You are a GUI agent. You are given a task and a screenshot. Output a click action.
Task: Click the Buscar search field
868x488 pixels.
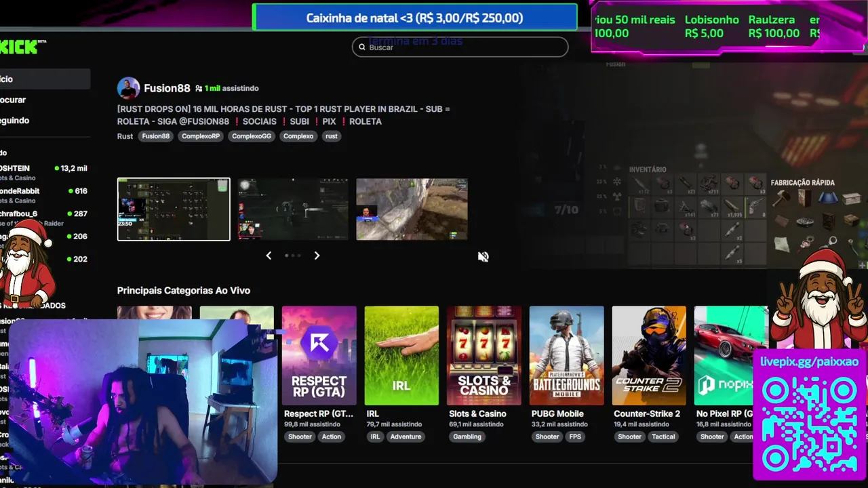click(460, 47)
